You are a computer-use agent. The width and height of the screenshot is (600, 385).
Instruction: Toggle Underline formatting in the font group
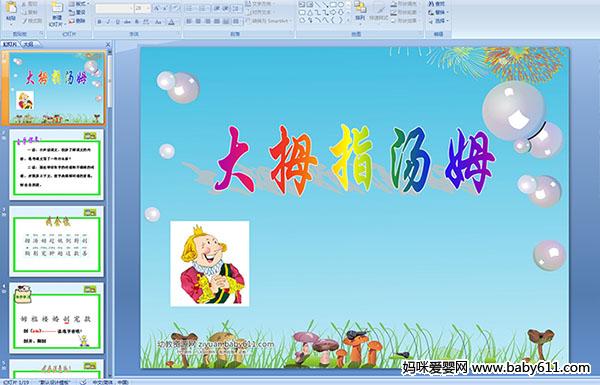(117, 22)
